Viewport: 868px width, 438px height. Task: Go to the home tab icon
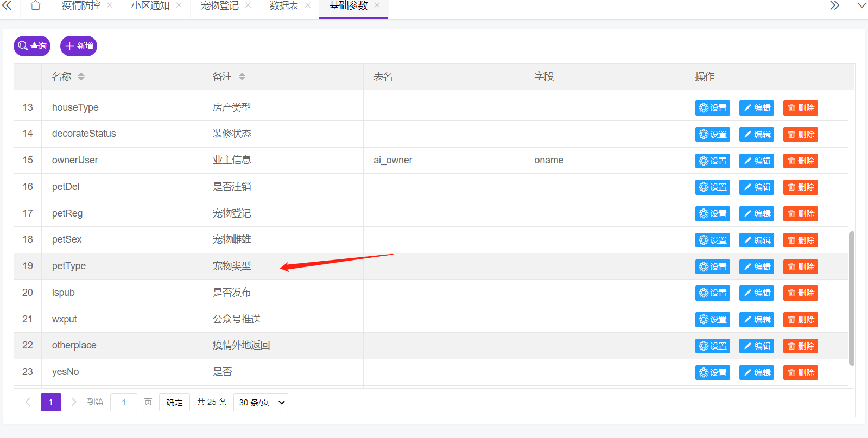pyautogui.click(x=36, y=5)
